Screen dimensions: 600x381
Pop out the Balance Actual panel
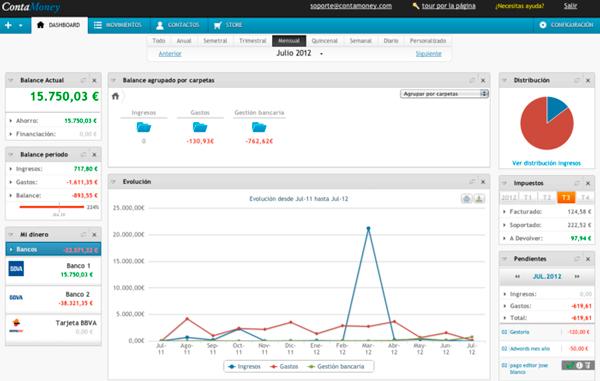click(x=83, y=80)
